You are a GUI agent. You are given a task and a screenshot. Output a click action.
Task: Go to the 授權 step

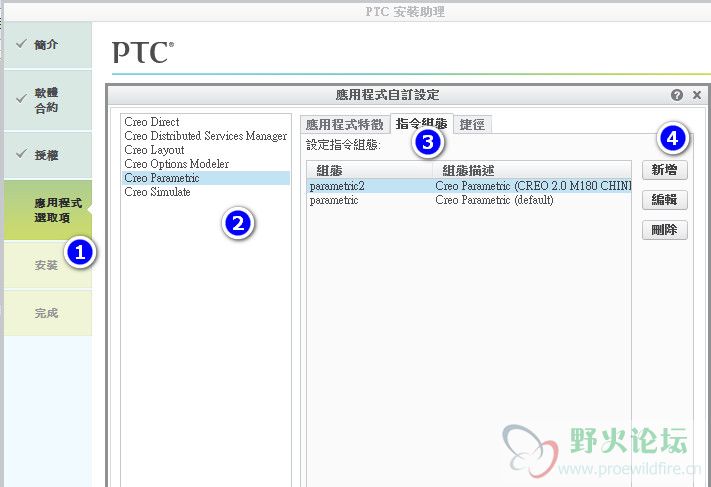point(48,155)
